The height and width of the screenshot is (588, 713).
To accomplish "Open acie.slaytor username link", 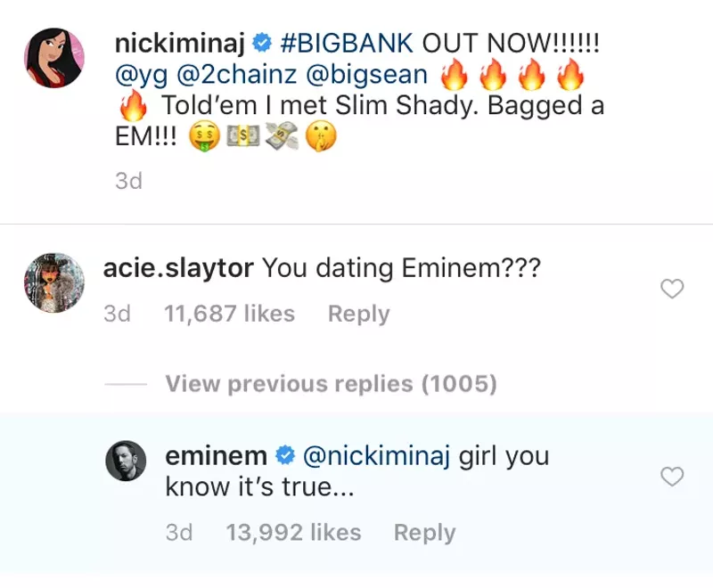I will [178, 268].
